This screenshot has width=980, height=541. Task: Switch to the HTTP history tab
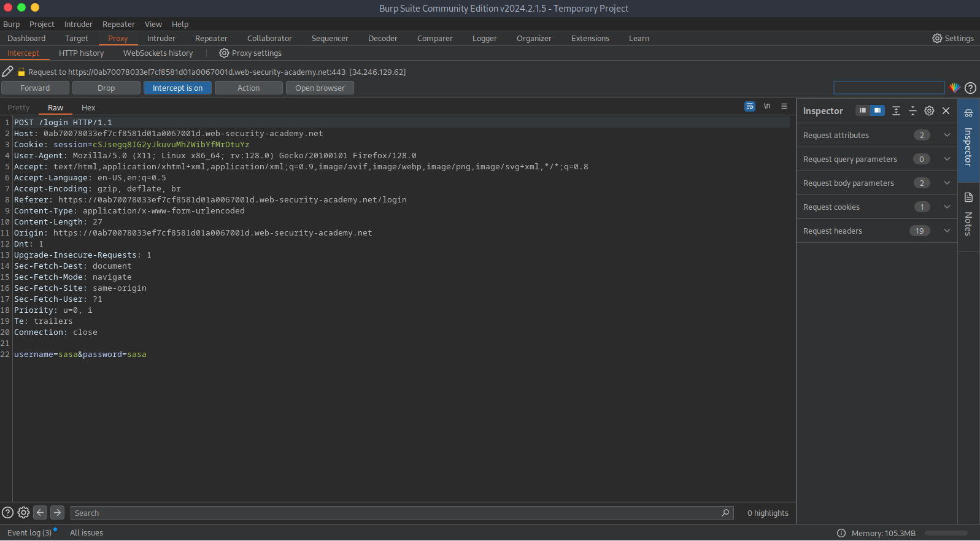pos(81,53)
